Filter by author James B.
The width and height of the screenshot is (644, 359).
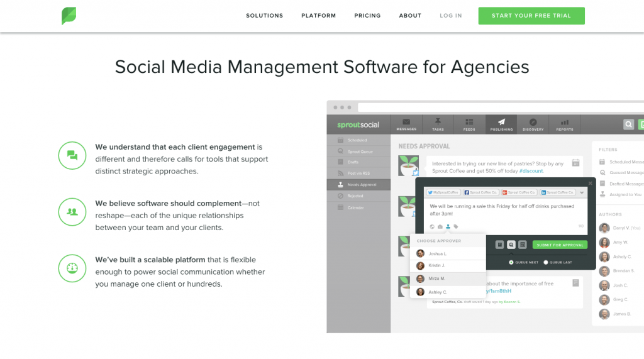615,314
